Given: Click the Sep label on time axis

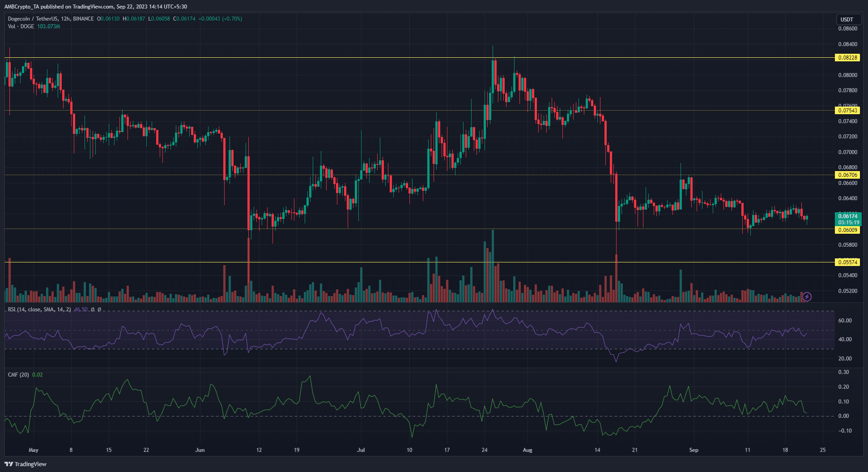Looking at the screenshot, I should (694, 450).
